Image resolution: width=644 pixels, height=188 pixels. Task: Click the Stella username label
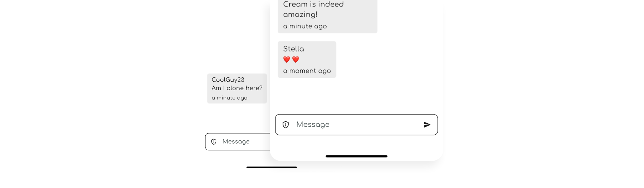point(293,49)
